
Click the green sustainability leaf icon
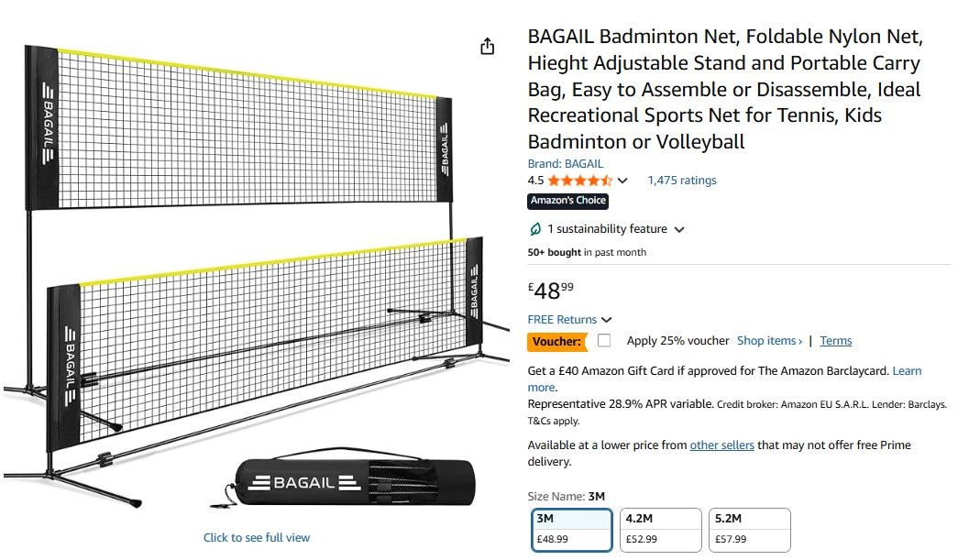pos(535,229)
